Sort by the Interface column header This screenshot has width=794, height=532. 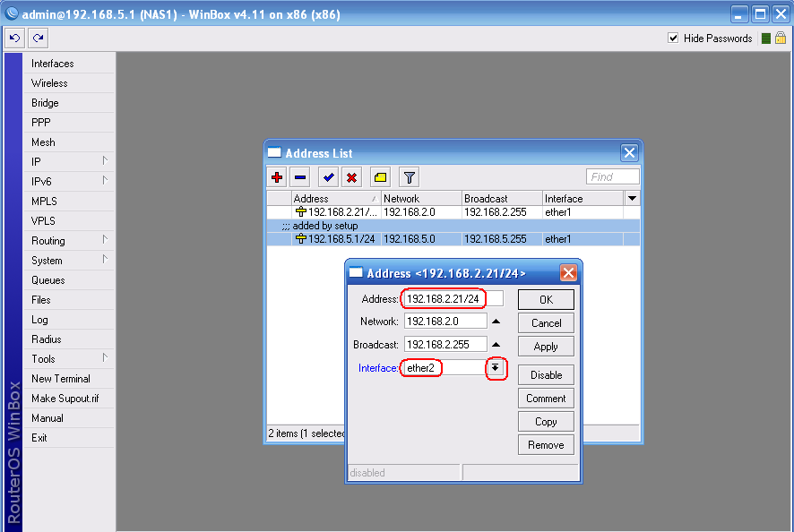tap(583, 199)
